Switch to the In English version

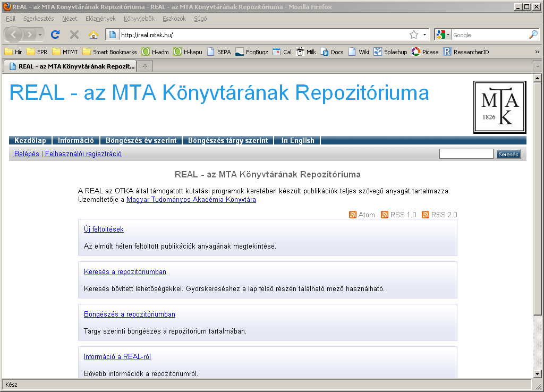pos(297,141)
